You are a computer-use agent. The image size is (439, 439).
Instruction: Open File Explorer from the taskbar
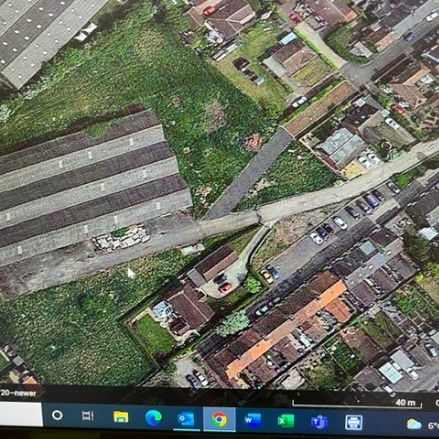point(121,416)
